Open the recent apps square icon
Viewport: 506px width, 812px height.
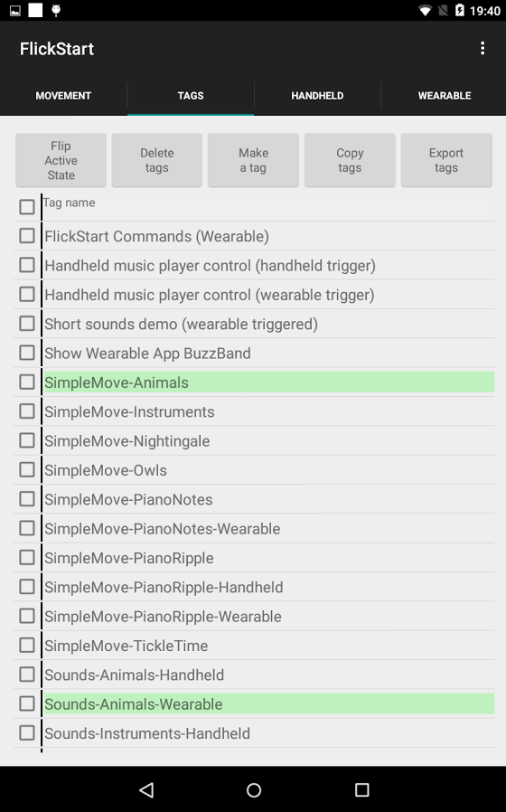(x=361, y=789)
